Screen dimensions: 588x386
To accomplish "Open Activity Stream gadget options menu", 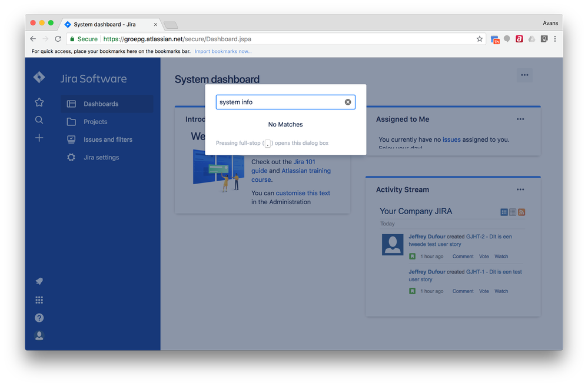I will pyautogui.click(x=520, y=189).
